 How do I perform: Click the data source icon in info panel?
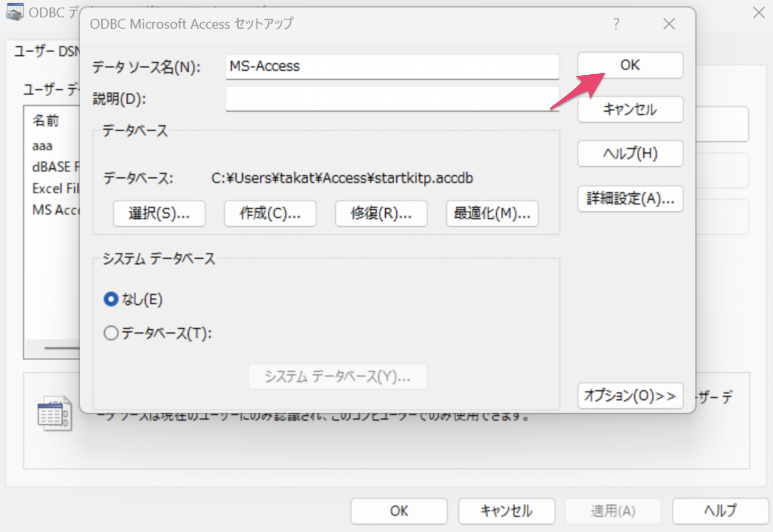tap(55, 413)
